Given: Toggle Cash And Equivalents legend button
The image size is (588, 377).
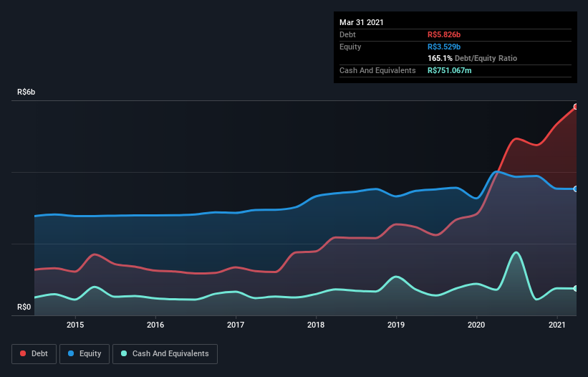Looking at the screenshot, I should point(165,354).
